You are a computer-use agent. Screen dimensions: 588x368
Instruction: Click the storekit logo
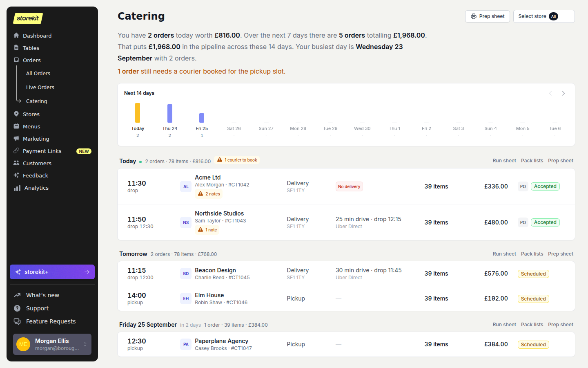[x=28, y=18]
